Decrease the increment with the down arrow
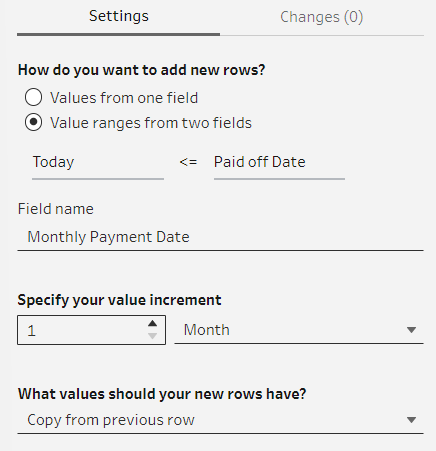436x451 pixels. point(152,336)
